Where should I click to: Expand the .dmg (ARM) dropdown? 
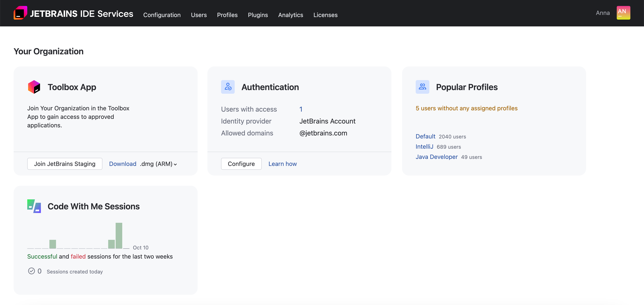158,164
